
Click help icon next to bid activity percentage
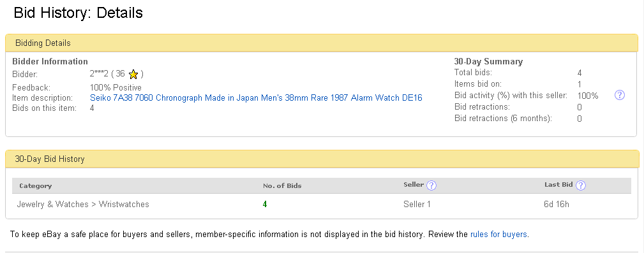pos(619,96)
